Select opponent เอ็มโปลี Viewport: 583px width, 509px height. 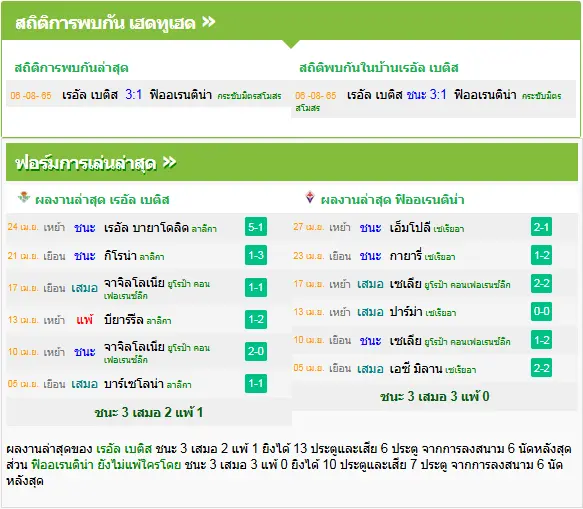click(x=410, y=227)
